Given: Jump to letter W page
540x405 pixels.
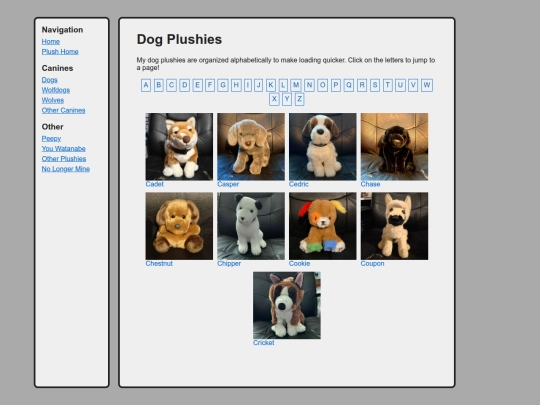Looking at the screenshot, I should [x=427, y=85].
